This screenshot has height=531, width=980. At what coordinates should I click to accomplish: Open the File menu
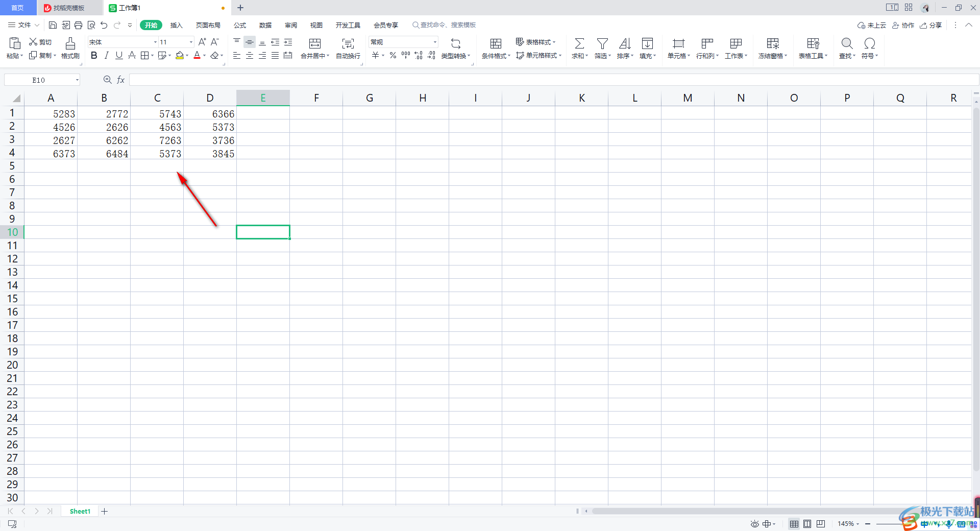23,25
